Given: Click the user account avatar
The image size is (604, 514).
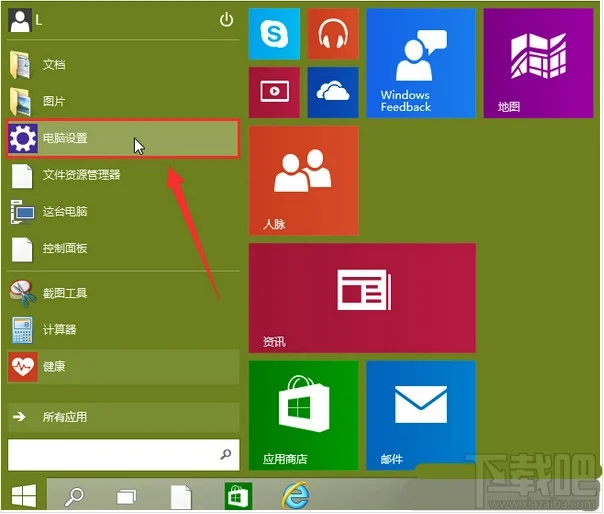Looking at the screenshot, I should click(20, 21).
